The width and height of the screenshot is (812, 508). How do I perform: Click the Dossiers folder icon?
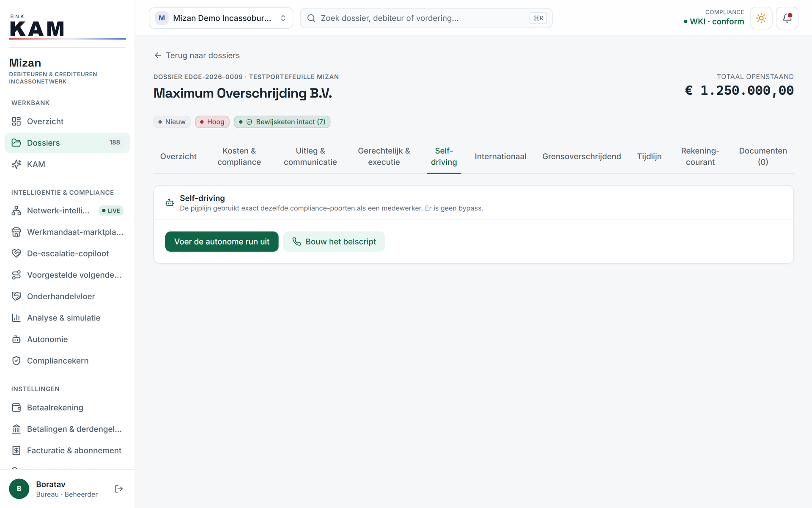tap(16, 143)
